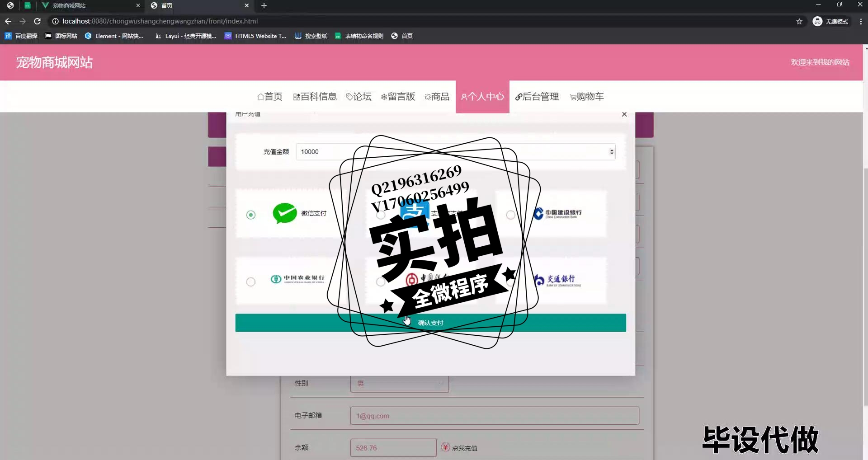Viewport: 868px width, 460px height.
Task: Click the China Construction Bank logo
Action: coord(557,213)
